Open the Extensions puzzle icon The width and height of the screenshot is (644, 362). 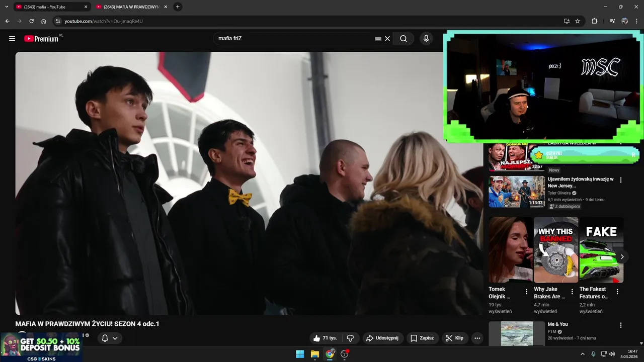tap(594, 21)
